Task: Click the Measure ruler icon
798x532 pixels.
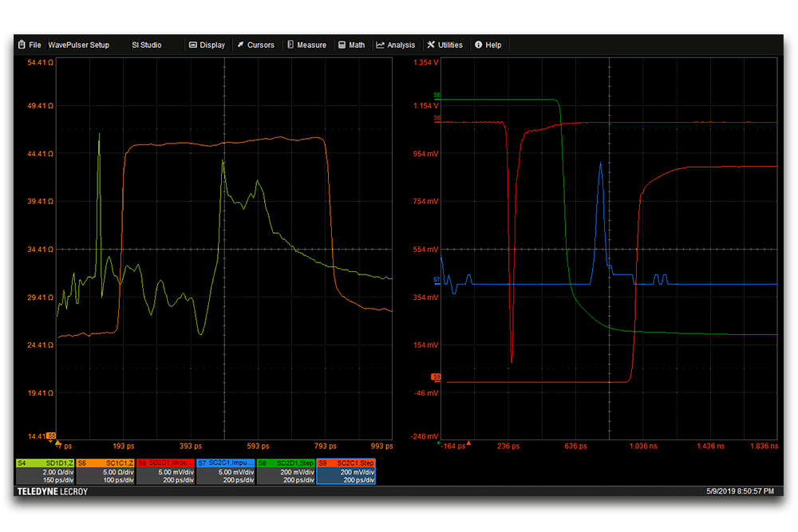Action: click(x=290, y=45)
